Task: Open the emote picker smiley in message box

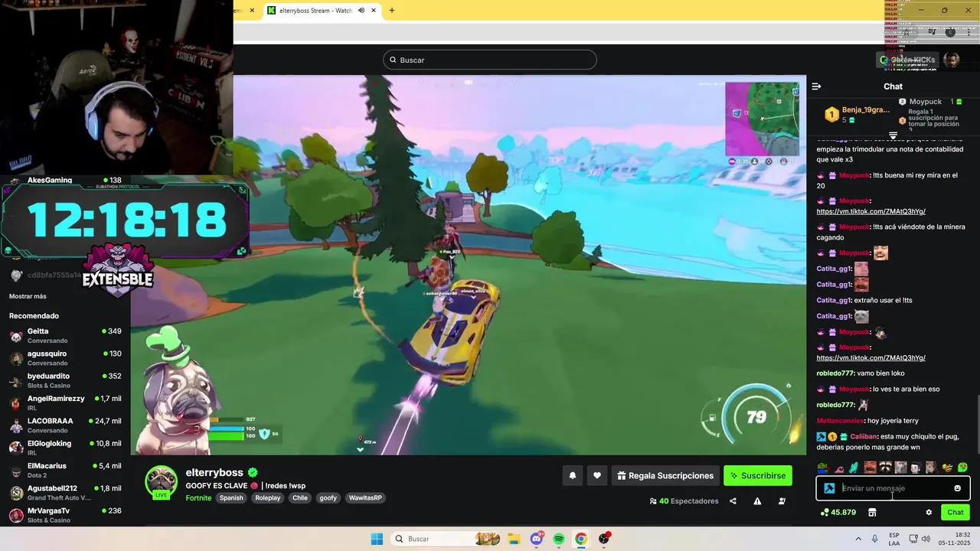Action: [957, 488]
